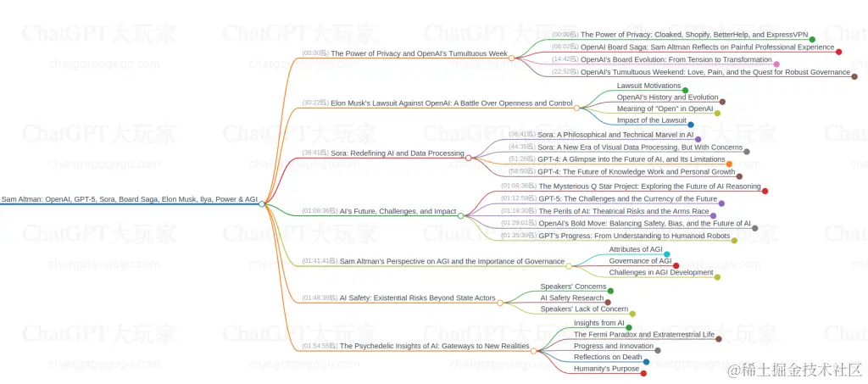Click the pink dot after OpenAI's Board Evolution
The height and width of the screenshot is (384, 868).
tap(776, 64)
